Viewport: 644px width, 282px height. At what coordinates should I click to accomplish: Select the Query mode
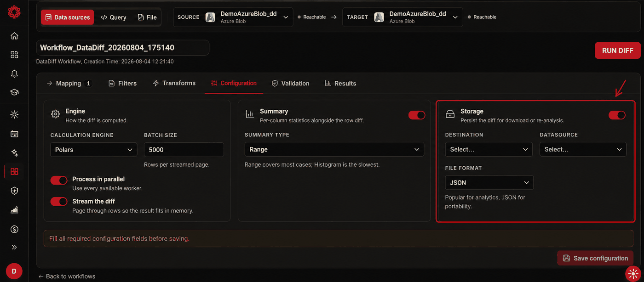coord(113,17)
